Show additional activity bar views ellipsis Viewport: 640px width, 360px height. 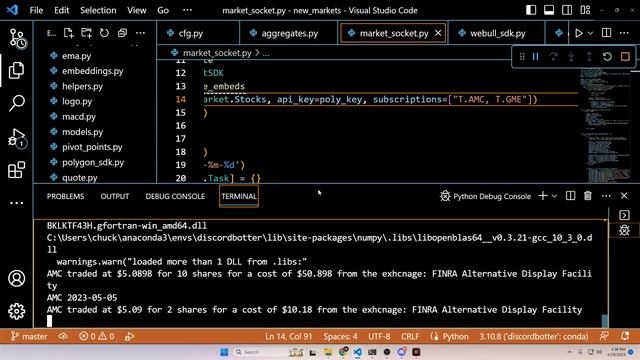[17, 203]
